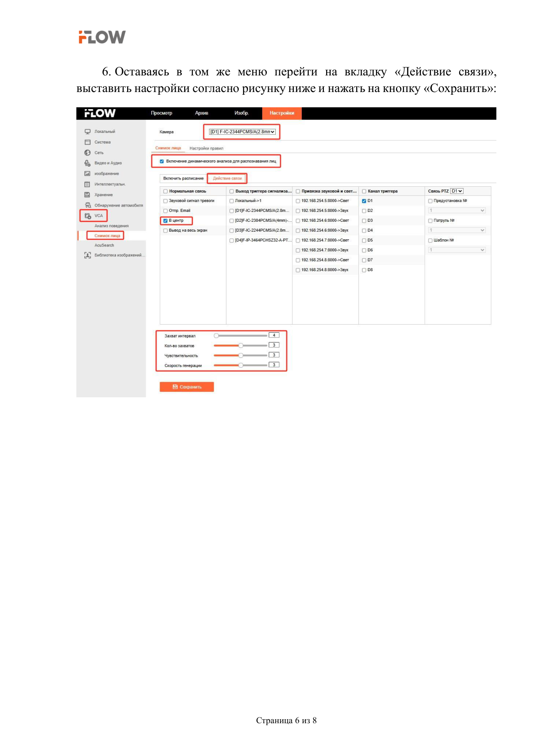
Task: Open the Предустановка number dropdown
Action: tap(457, 211)
